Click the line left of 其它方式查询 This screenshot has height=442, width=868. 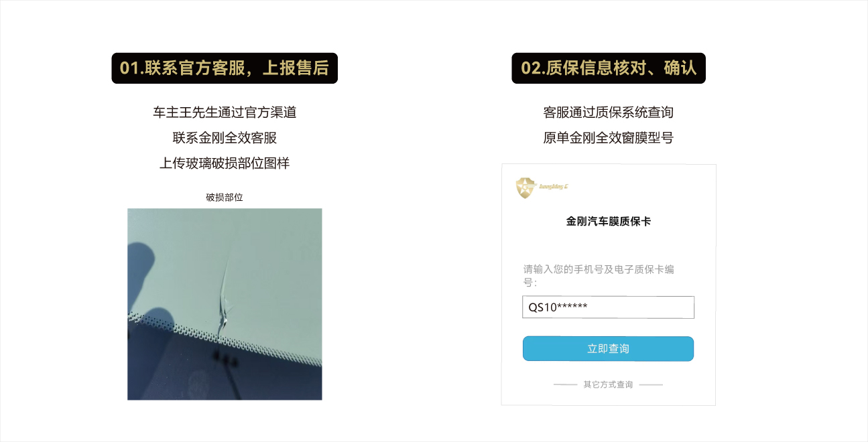pyautogui.click(x=566, y=385)
